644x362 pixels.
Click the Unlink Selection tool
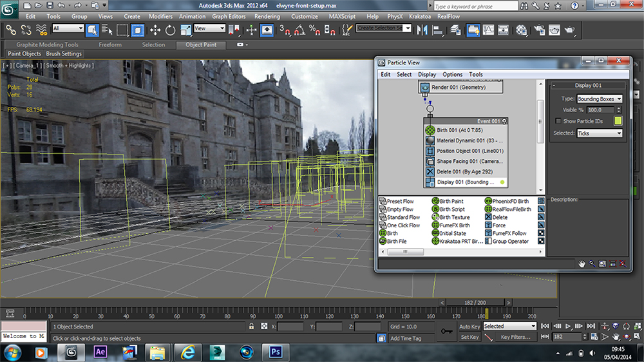[x=26, y=30]
